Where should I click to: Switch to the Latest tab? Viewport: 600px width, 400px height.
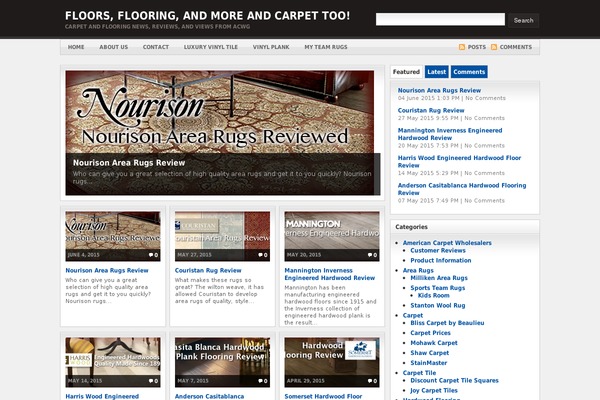coord(437,72)
